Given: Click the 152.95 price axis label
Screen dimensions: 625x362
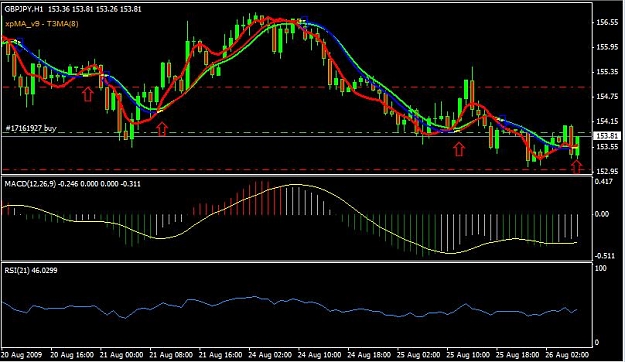Looking at the screenshot, I should click(607, 171).
